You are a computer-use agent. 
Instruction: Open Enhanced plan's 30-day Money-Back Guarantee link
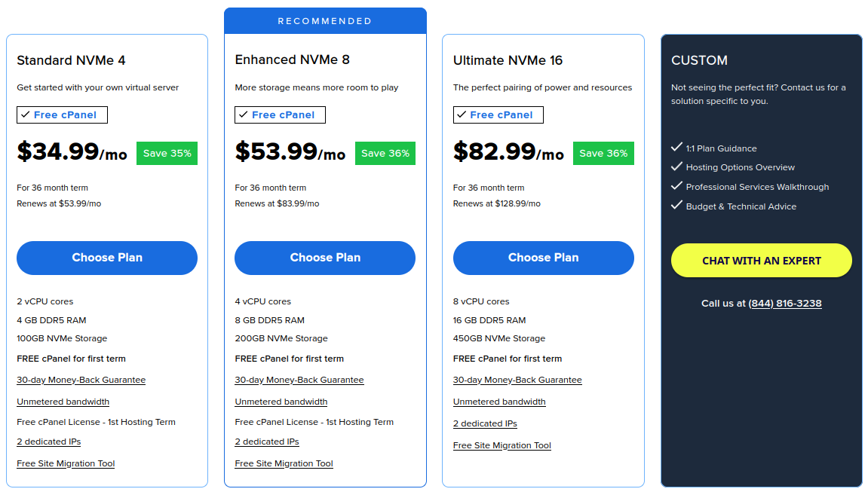[299, 380]
